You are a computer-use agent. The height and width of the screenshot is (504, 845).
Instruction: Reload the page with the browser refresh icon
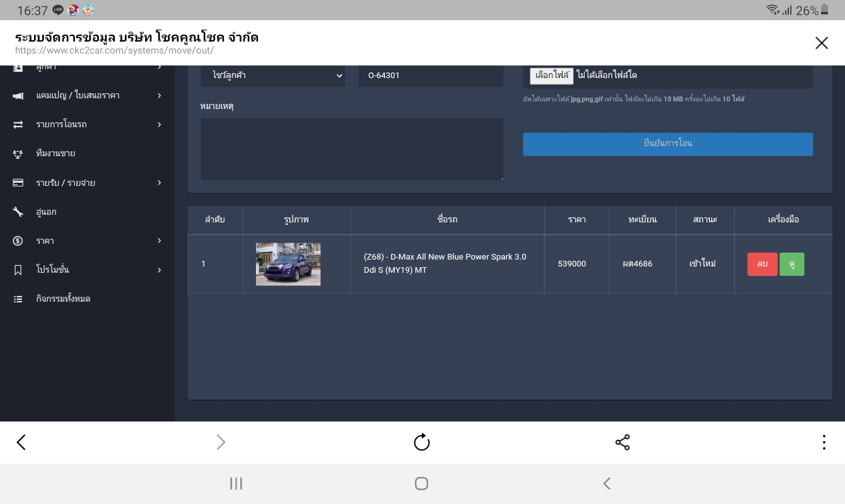tap(422, 442)
